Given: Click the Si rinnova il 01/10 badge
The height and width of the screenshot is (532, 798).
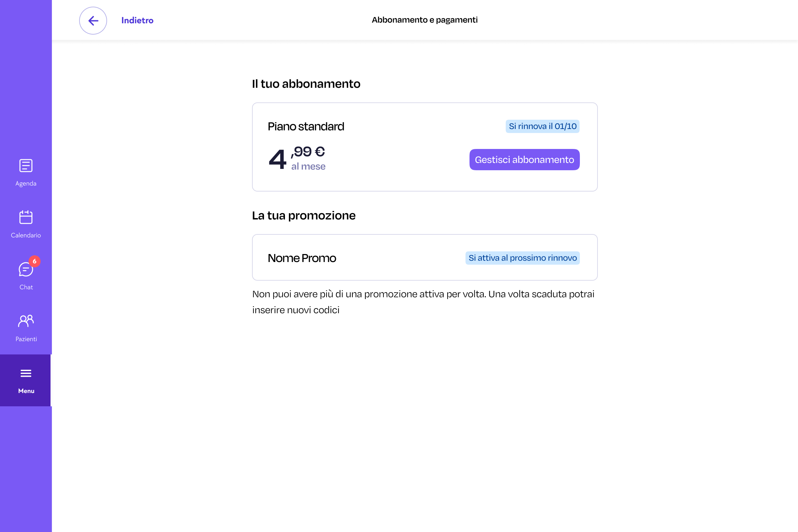Looking at the screenshot, I should click(542, 126).
